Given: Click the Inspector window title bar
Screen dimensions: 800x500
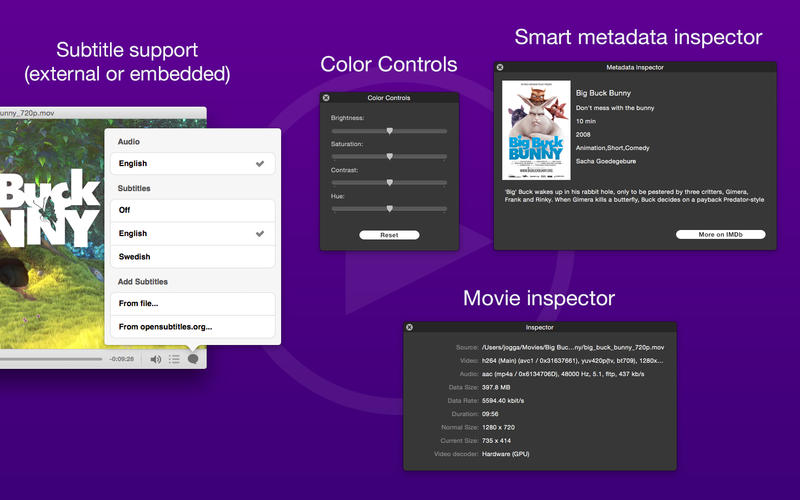Looking at the screenshot, I should 539,327.
